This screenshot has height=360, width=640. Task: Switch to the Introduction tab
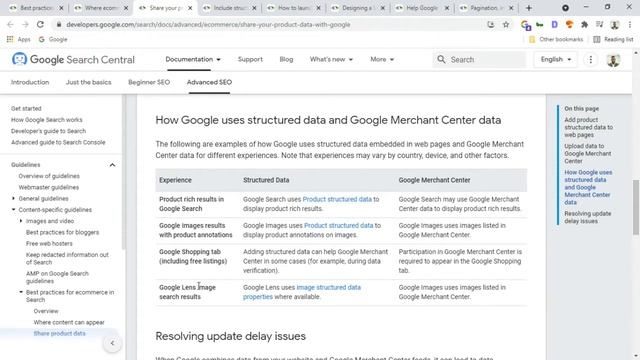coord(30,82)
